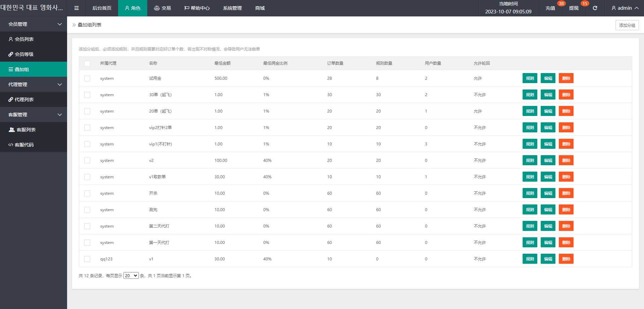Click the 充值 notification with badge 38
Viewport: 644px width, 309px height.
pyautogui.click(x=550, y=8)
